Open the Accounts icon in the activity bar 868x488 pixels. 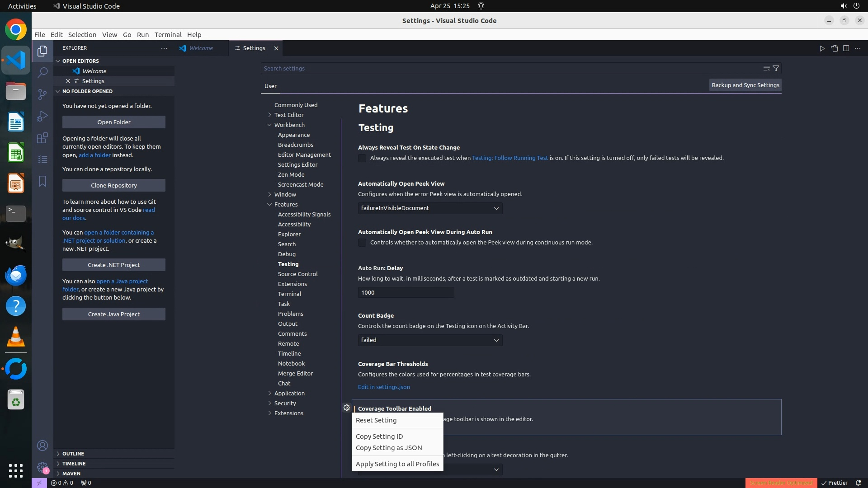coord(42,446)
